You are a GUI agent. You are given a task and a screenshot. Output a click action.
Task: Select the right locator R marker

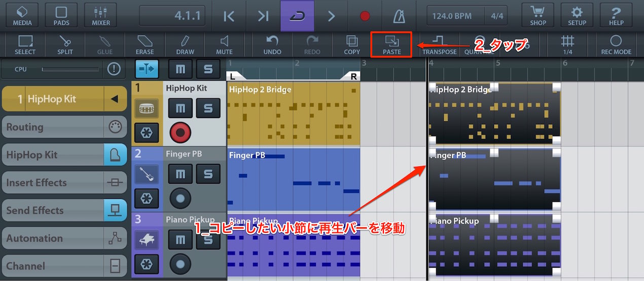[352, 76]
